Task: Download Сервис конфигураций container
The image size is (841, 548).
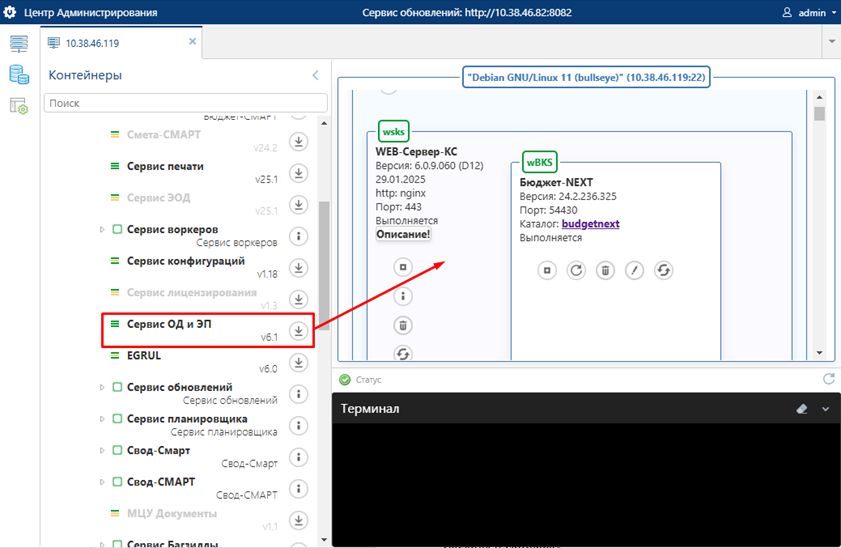Action: click(x=299, y=268)
